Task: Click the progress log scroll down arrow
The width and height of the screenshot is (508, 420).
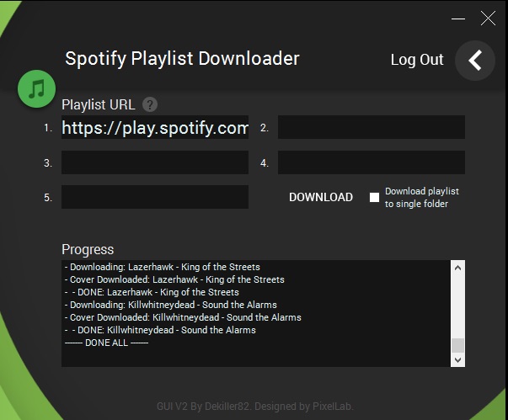Action: tap(457, 359)
